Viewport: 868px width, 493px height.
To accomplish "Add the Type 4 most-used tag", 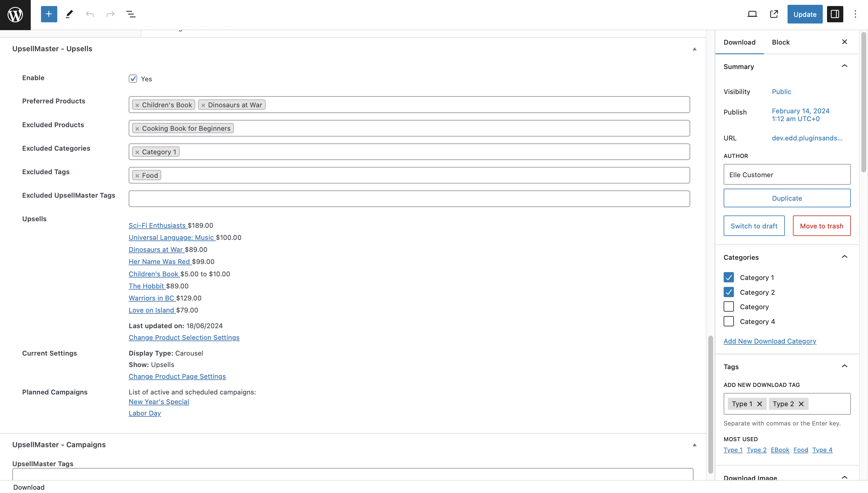I will click(822, 450).
